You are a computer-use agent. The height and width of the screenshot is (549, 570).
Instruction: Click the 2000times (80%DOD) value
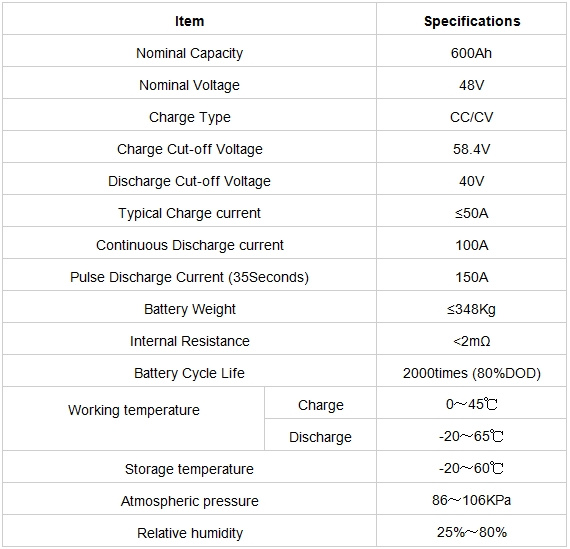472,373
